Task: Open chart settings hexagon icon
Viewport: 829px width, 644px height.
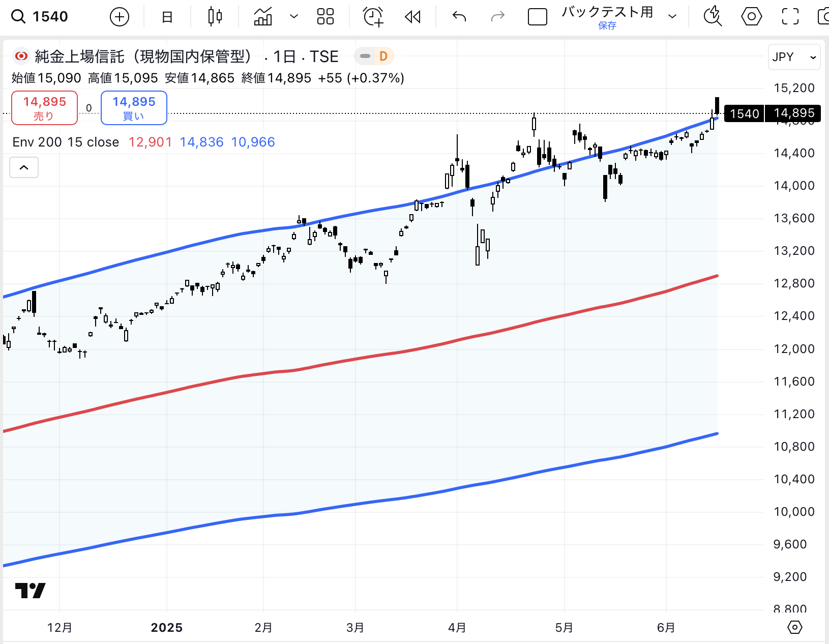Action: click(x=751, y=17)
